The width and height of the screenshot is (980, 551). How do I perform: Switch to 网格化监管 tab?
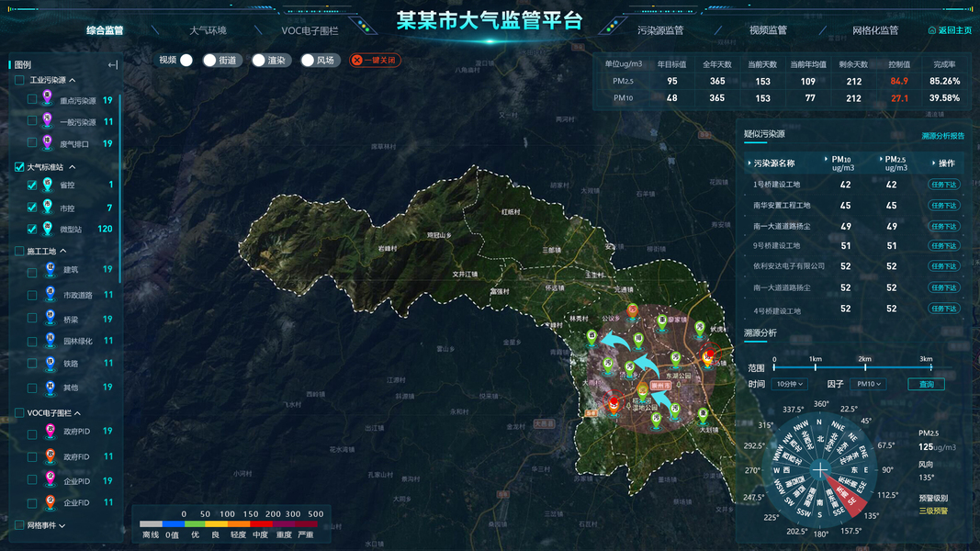tap(875, 30)
